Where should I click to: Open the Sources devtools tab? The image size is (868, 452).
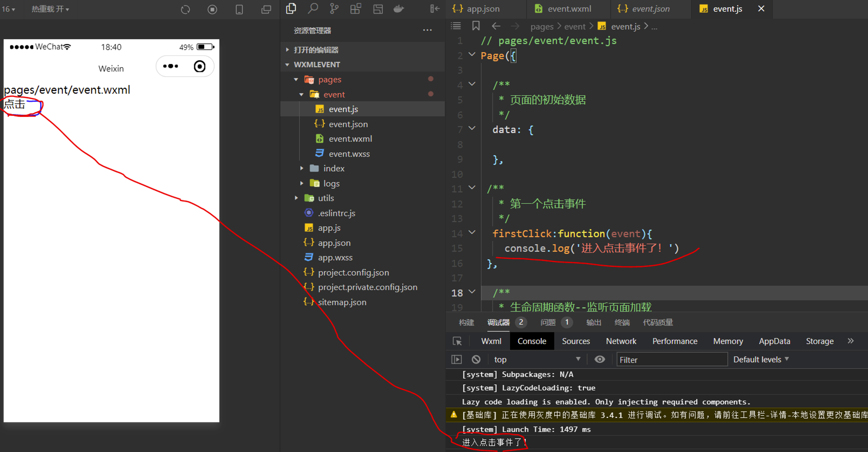pos(576,341)
